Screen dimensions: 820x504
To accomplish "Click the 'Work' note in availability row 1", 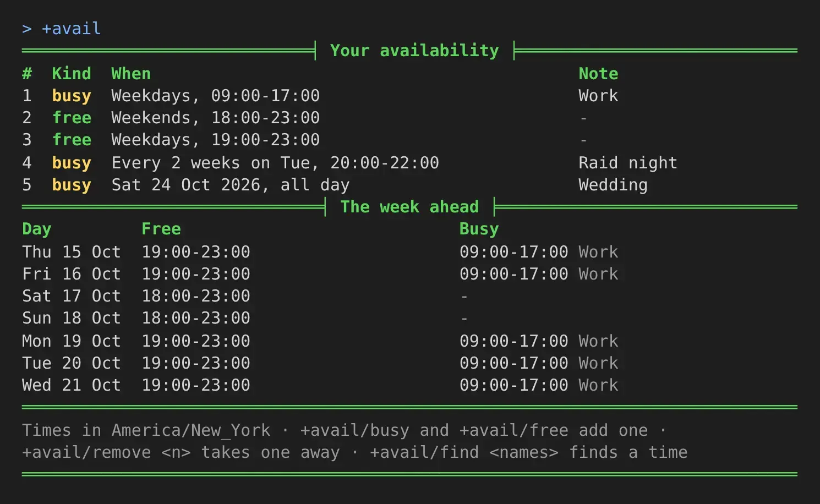I will coord(598,96).
